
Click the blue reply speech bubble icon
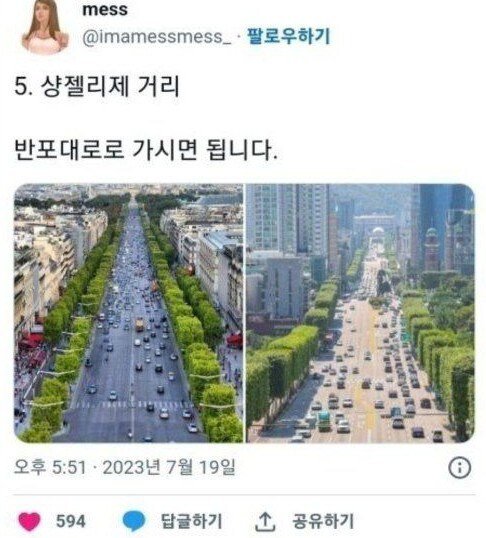134,521
